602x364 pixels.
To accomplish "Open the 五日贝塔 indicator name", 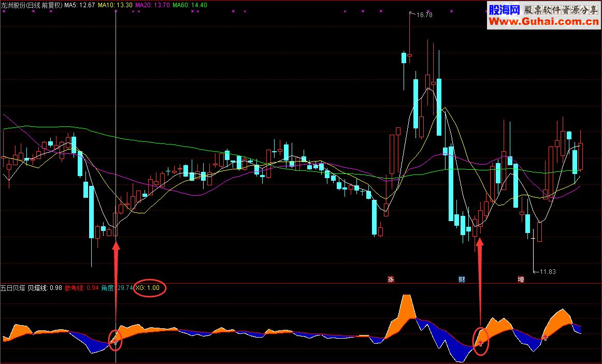I will point(12,288).
